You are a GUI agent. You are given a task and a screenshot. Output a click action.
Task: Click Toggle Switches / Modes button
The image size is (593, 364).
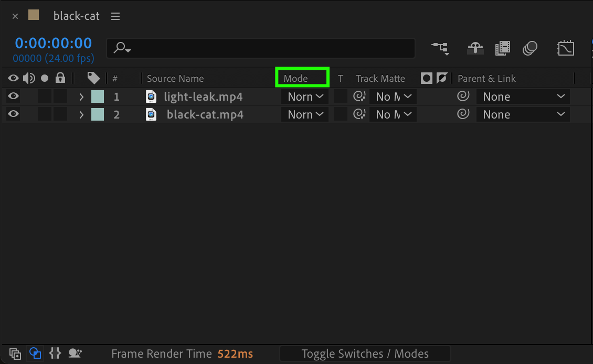coord(365,354)
